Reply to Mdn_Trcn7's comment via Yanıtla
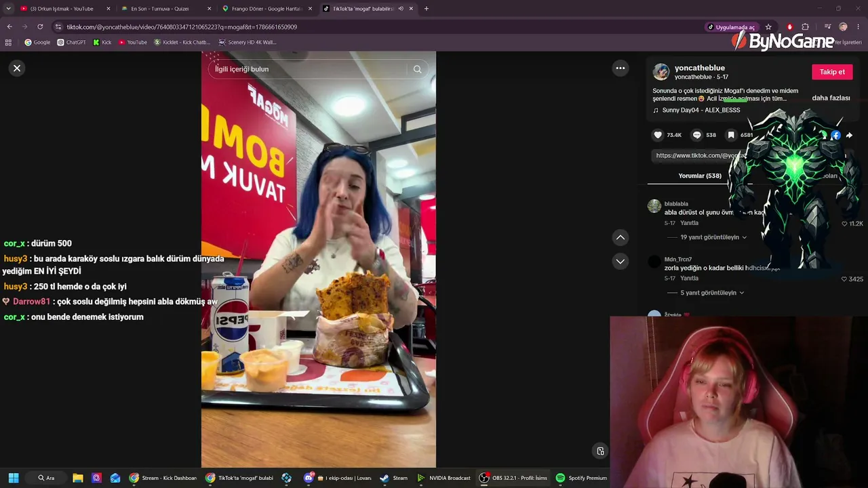Screen dimensions: 868x488 689,279
